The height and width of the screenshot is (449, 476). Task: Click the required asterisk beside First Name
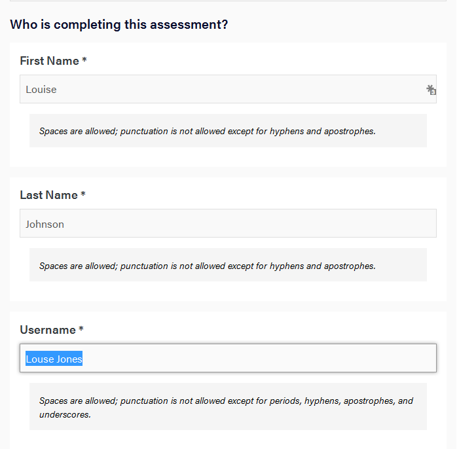click(84, 60)
